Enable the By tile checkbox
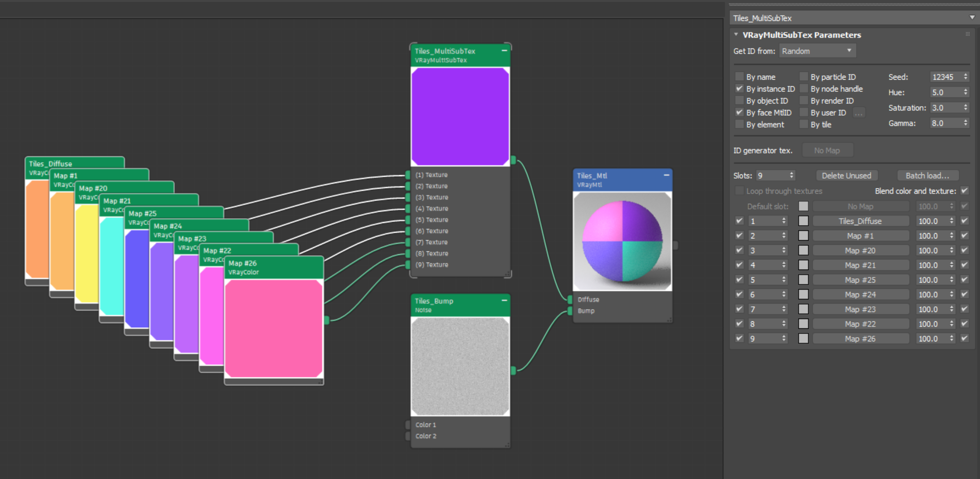Screen dimensions: 980x479 803,124
